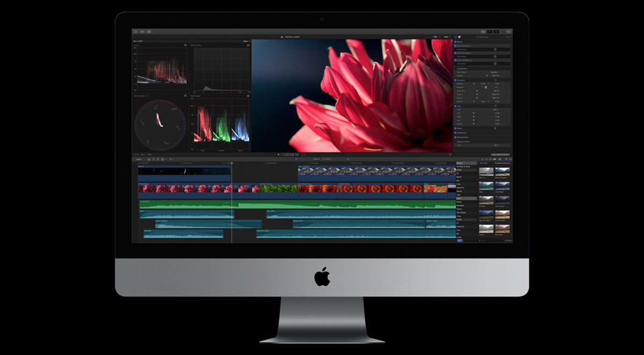
Task: Click the Crop on-screen controls icon
Action: (x=495, y=106)
